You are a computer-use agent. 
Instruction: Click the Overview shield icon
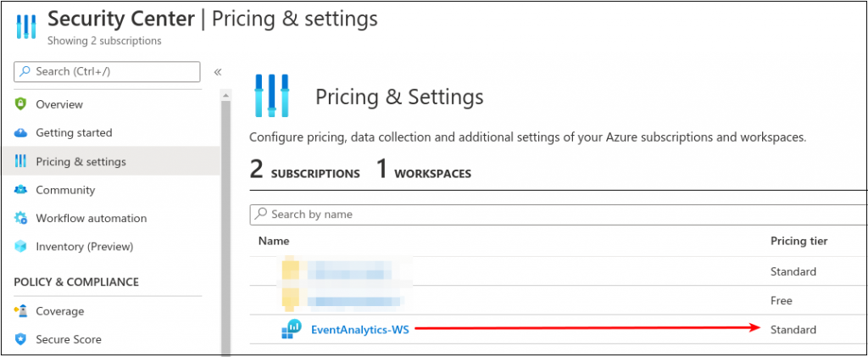click(21, 104)
